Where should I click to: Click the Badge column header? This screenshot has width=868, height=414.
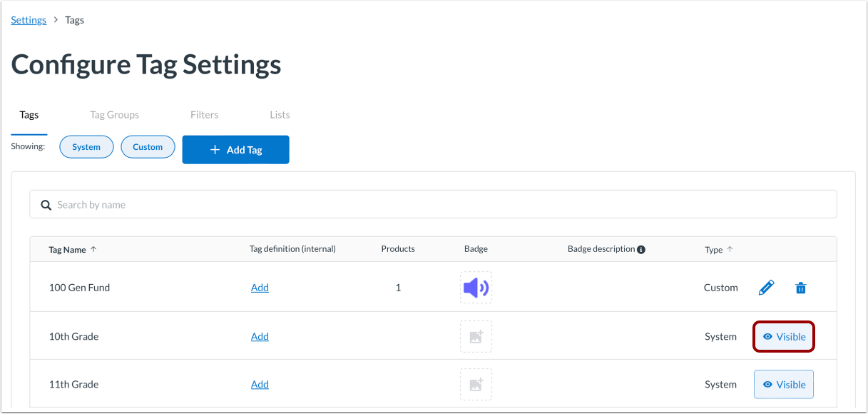[476, 249]
